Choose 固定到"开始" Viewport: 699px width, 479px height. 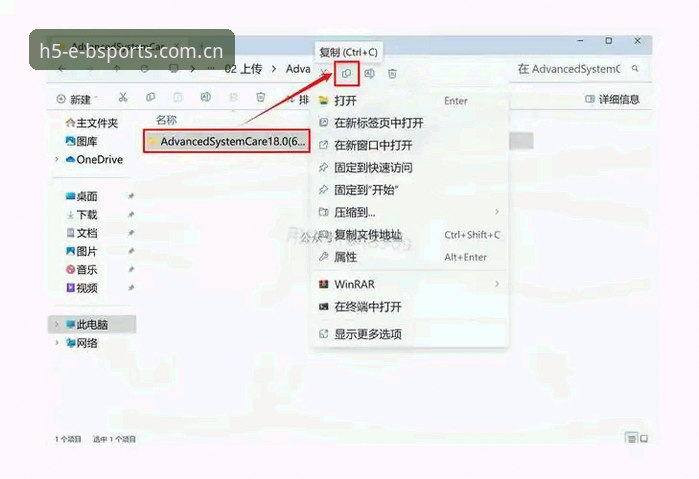(x=411, y=190)
